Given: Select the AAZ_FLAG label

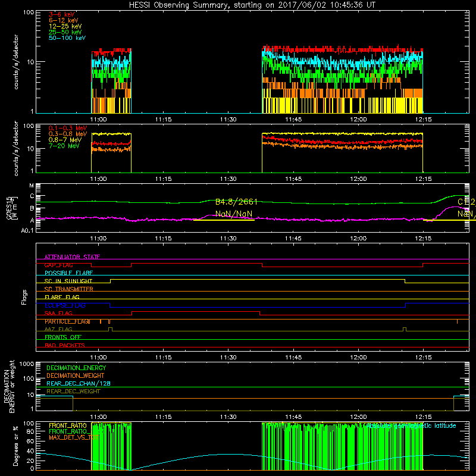Looking at the screenshot, I should (x=58, y=329).
